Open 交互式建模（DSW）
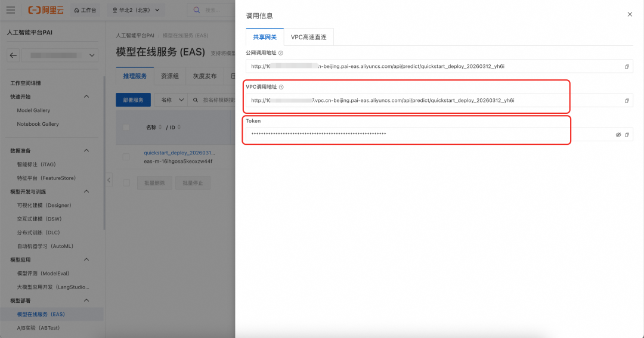Image resolution: width=644 pixels, height=338 pixels. coord(39,219)
